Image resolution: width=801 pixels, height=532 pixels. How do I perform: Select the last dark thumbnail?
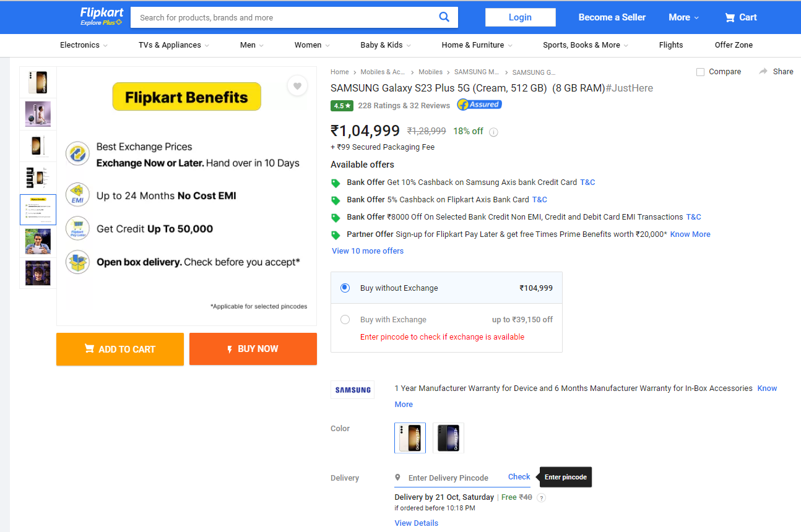38,273
